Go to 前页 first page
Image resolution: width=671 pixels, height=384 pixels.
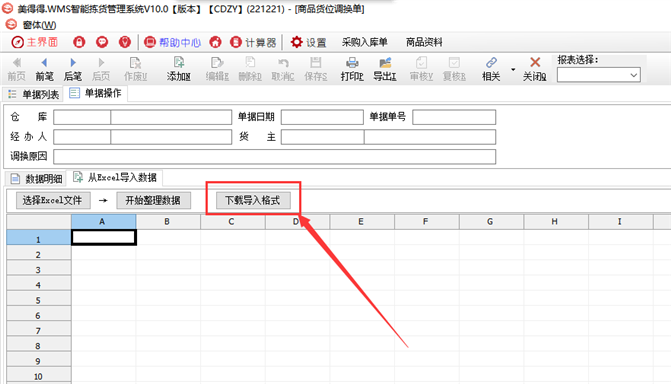(16, 69)
